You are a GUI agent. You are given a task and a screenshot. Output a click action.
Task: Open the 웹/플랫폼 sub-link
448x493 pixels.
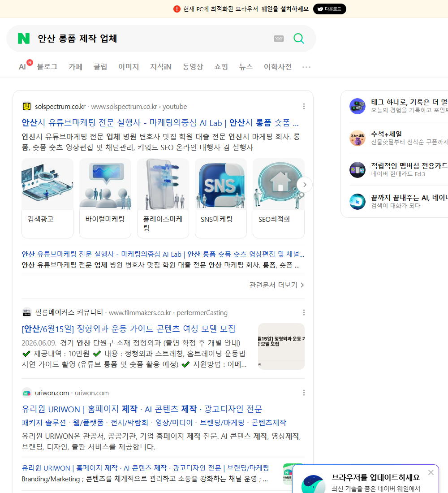88,423
